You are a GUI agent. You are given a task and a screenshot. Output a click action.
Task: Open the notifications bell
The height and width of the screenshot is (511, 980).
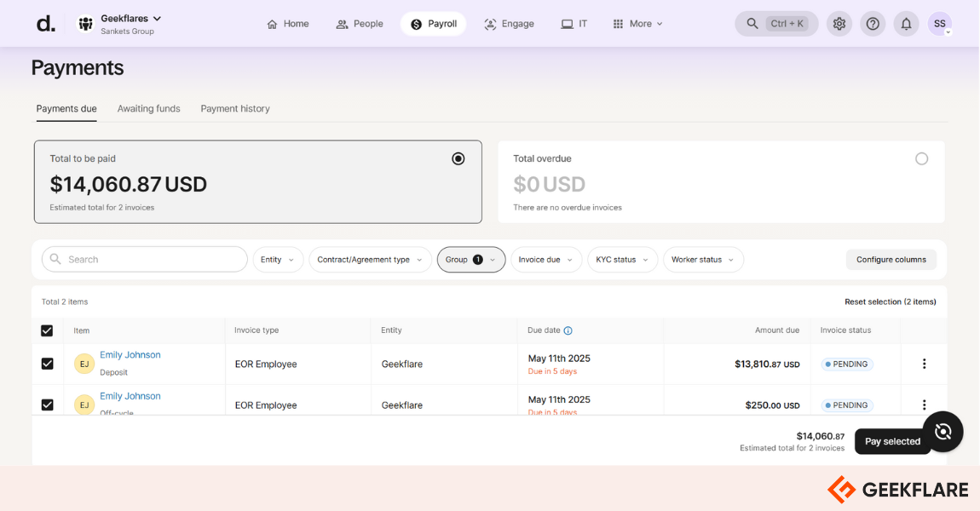coord(906,24)
